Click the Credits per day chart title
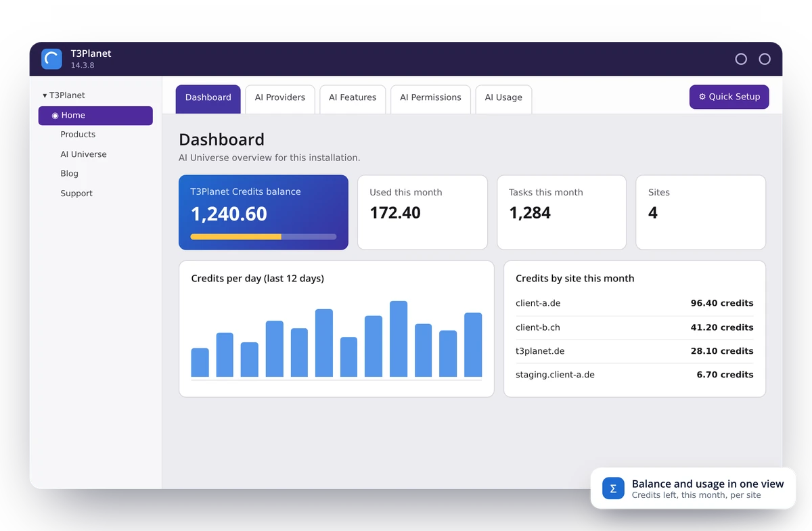The height and width of the screenshot is (531, 812). point(258,279)
